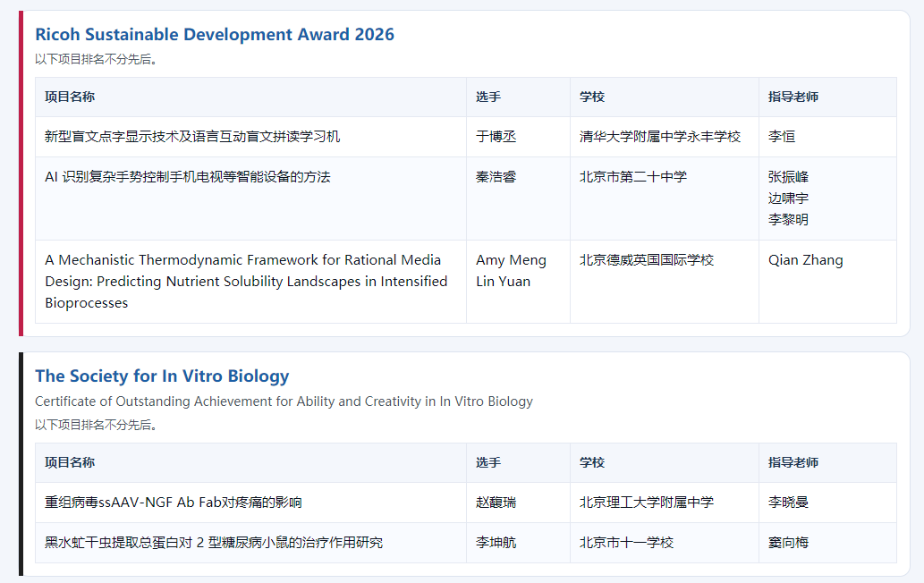Click the school 清华大学附属中学永丰学校
Screen dimensions: 924x583
[x=660, y=137]
